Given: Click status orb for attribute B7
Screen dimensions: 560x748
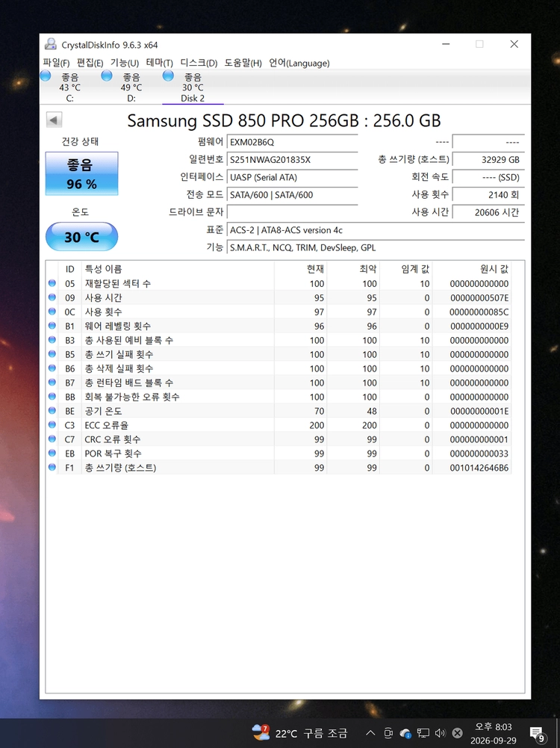Looking at the screenshot, I should (x=52, y=383).
